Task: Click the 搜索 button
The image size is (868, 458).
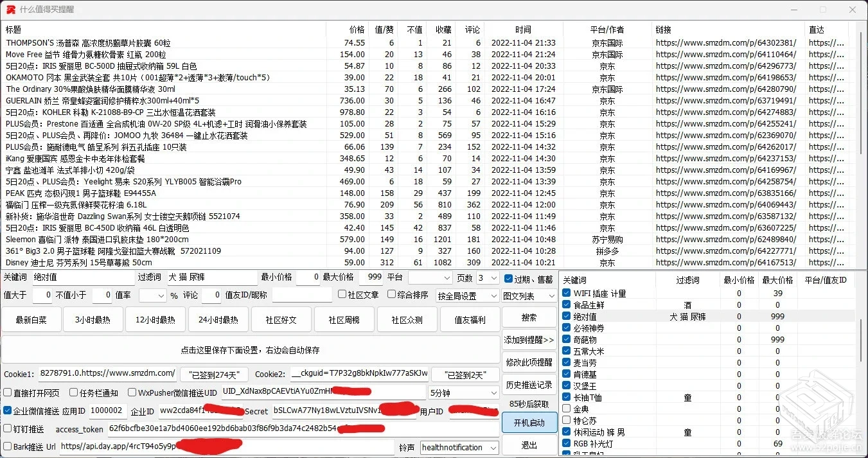Action: (528, 316)
